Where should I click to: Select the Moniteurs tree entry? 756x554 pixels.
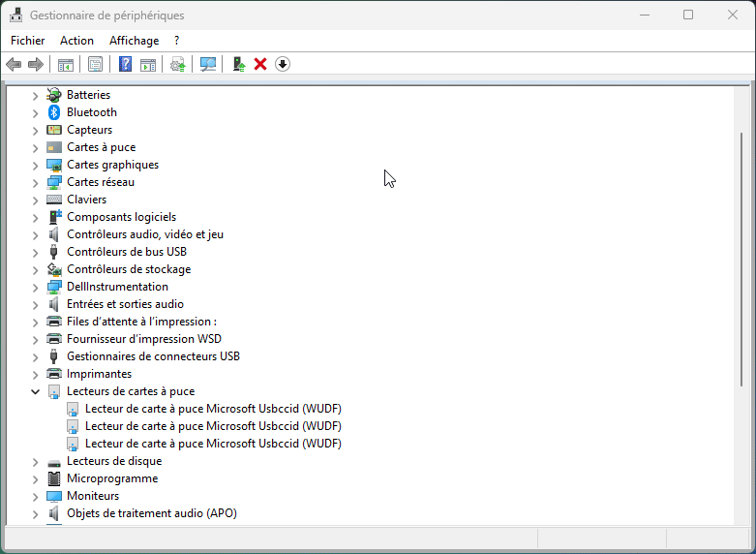pos(93,496)
